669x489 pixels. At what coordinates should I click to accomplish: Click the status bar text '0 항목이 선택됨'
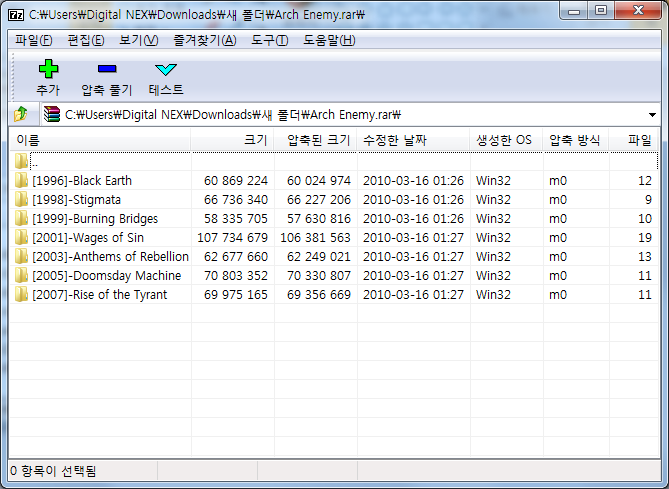click(x=53, y=471)
